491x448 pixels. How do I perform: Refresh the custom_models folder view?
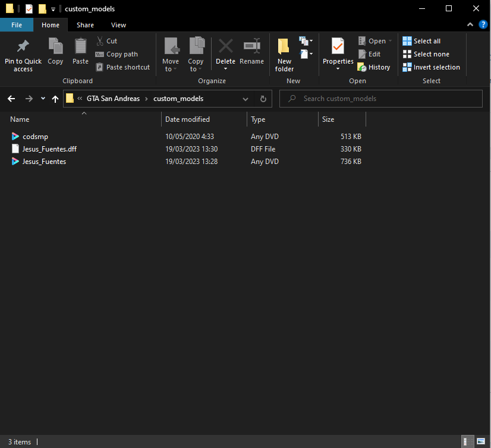(263, 99)
